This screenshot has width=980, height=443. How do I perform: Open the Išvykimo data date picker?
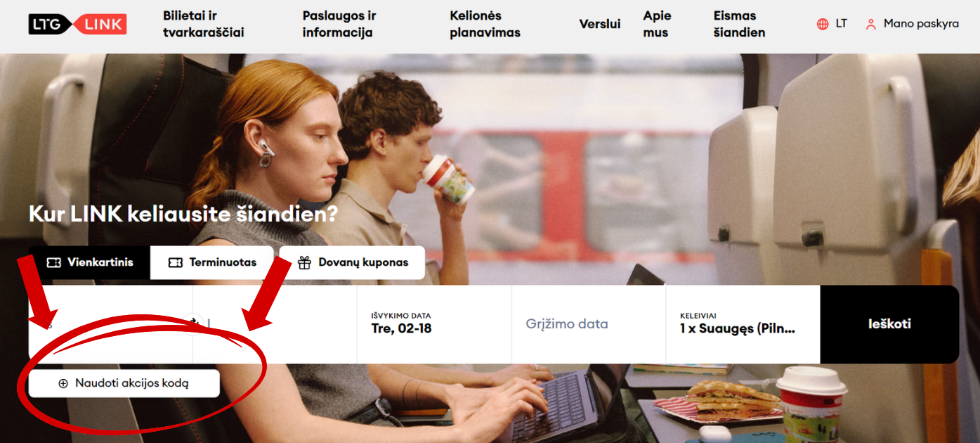434,323
